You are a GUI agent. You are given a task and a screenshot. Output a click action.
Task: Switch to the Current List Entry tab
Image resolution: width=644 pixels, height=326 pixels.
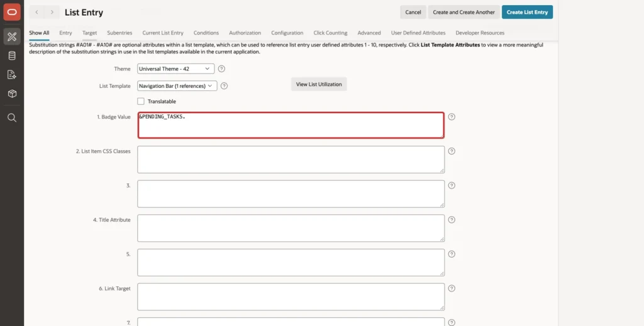point(163,33)
